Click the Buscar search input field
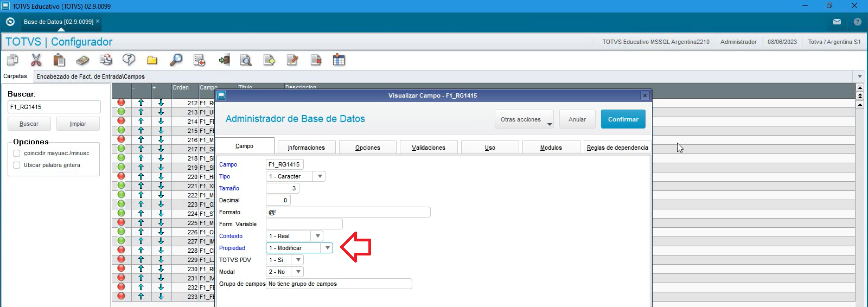The height and width of the screenshot is (307, 868). pos(54,107)
